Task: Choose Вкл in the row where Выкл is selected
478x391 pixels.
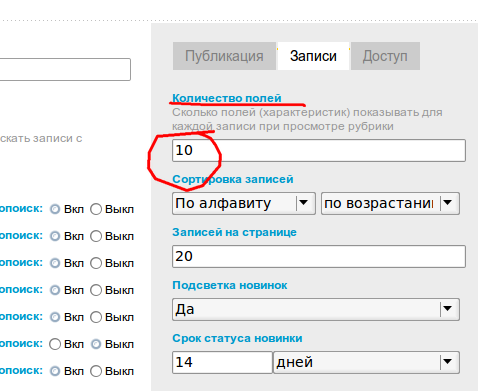Action: [55, 344]
